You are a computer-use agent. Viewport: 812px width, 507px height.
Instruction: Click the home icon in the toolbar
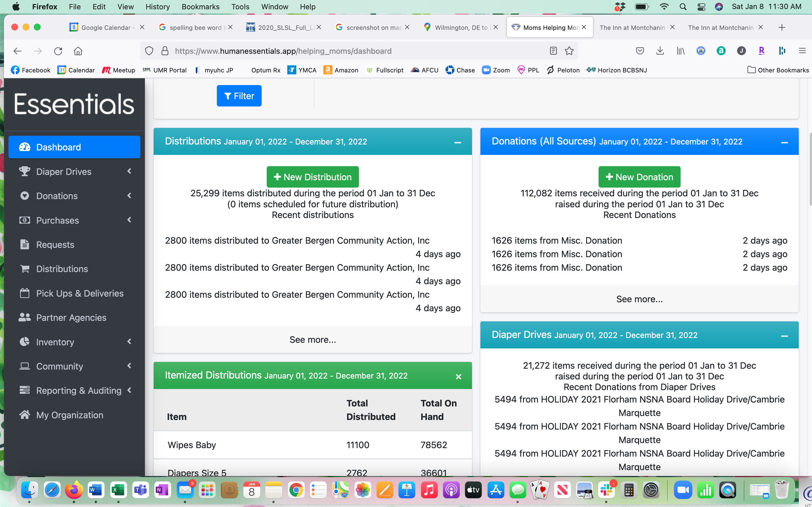click(x=78, y=51)
